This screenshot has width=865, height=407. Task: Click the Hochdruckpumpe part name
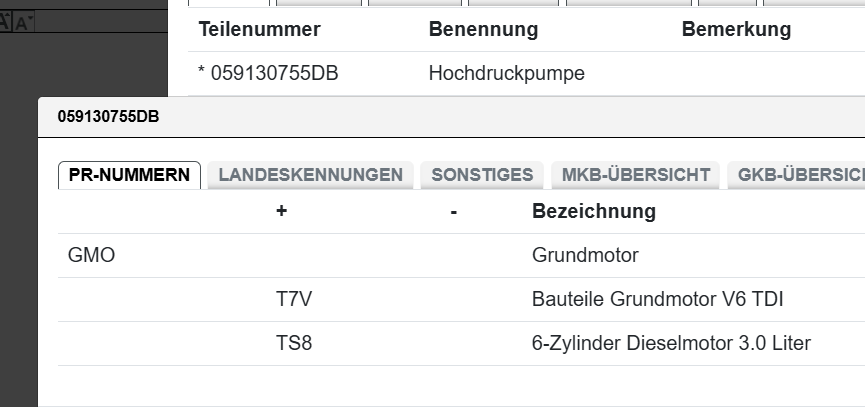(506, 73)
